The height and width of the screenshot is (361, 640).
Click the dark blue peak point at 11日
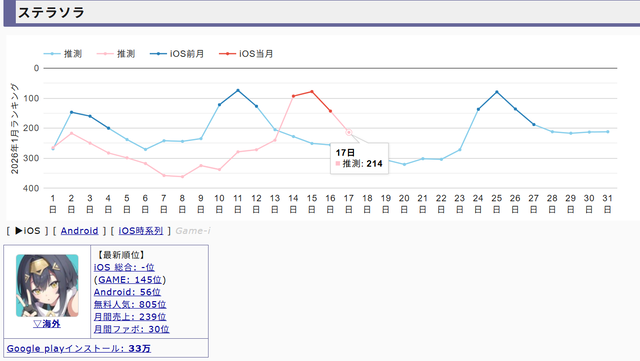pos(238,90)
